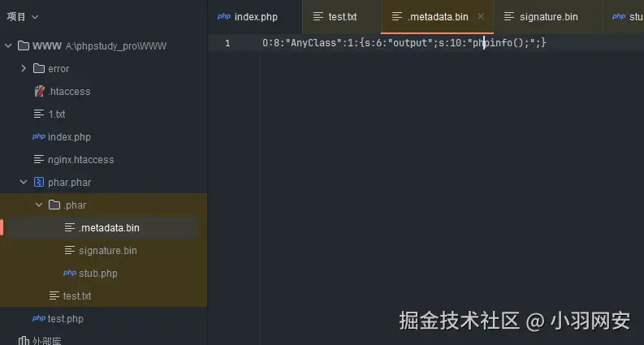Switch to the signature.bin editor tab
644x345 pixels.
pos(548,17)
